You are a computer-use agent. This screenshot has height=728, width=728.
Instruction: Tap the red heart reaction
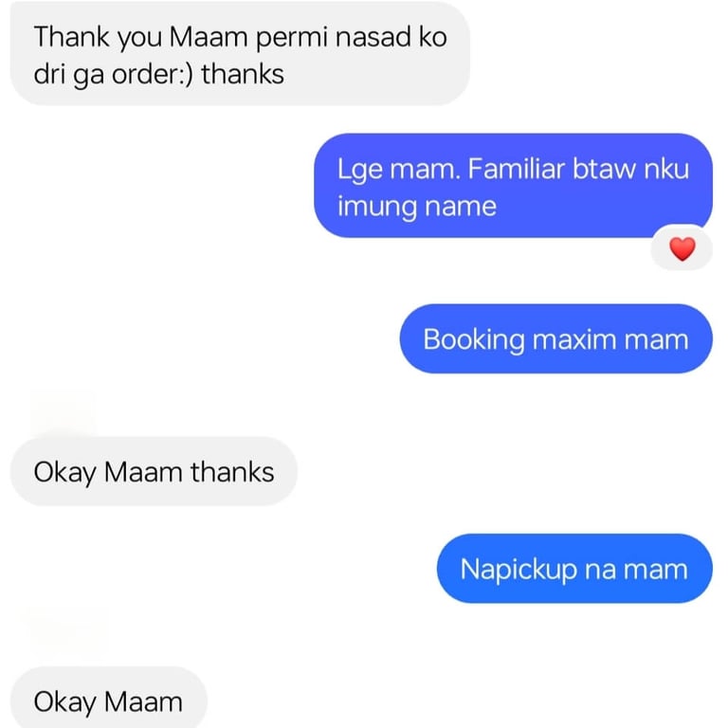tap(682, 248)
